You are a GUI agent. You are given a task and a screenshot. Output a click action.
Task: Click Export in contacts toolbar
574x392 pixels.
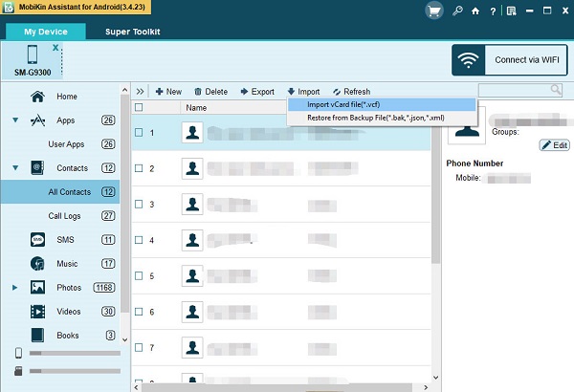click(x=257, y=92)
